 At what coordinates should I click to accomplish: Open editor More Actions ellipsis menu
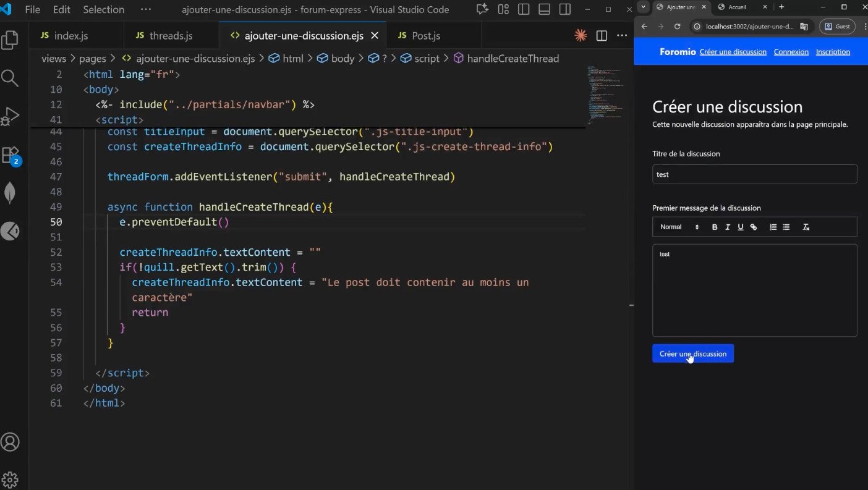(x=622, y=36)
